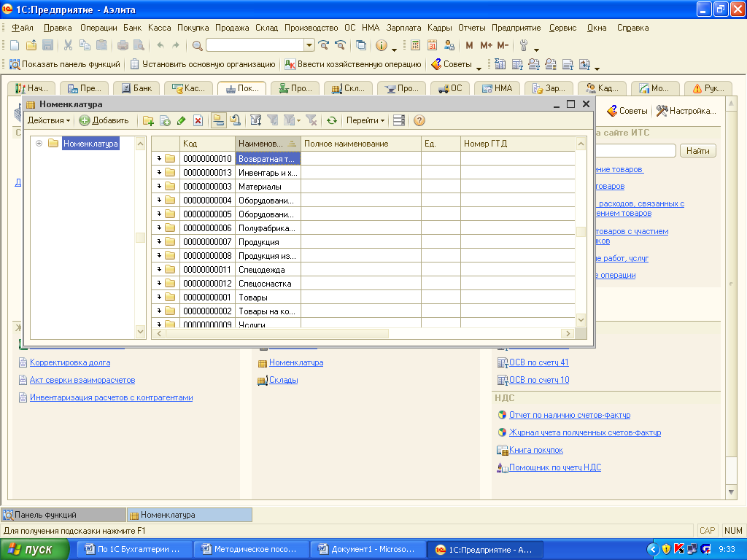Open print preview icon

(x=139, y=45)
